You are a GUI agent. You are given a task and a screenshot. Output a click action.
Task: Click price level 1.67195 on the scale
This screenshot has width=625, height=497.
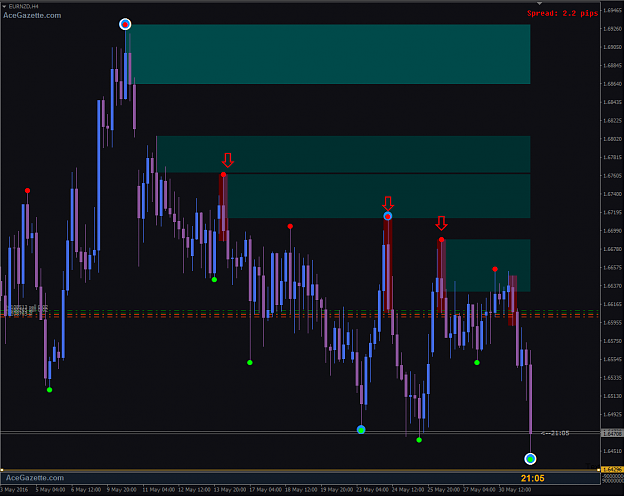[x=613, y=212]
